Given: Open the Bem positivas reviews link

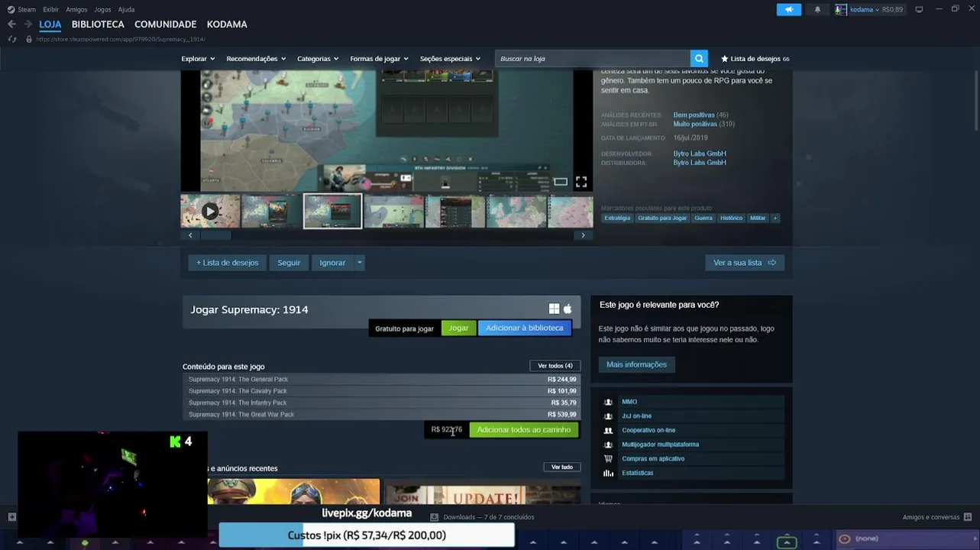Looking at the screenshot, I should [x=694, y=115].
